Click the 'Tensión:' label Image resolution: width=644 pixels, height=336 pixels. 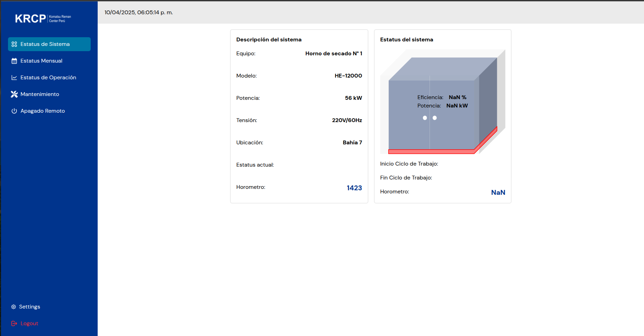[x=247, y=120]
